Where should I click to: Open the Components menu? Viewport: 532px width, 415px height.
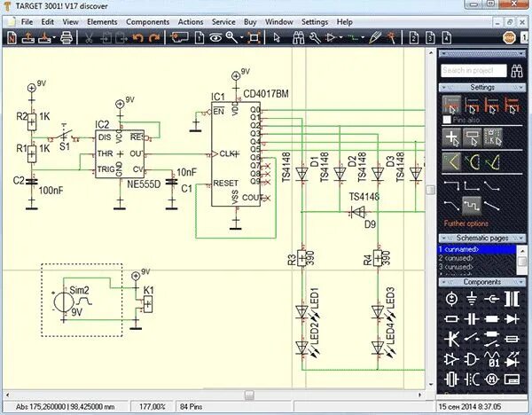tap(147, 20)
